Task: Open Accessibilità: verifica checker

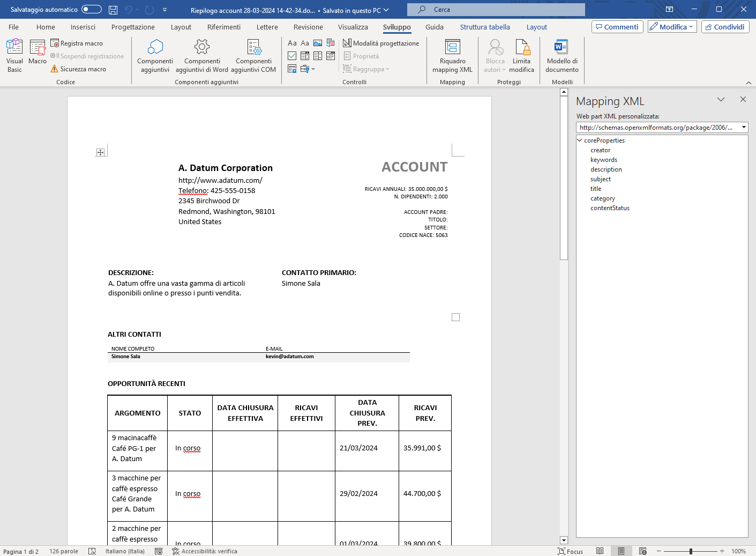Action: coord(204,551)
